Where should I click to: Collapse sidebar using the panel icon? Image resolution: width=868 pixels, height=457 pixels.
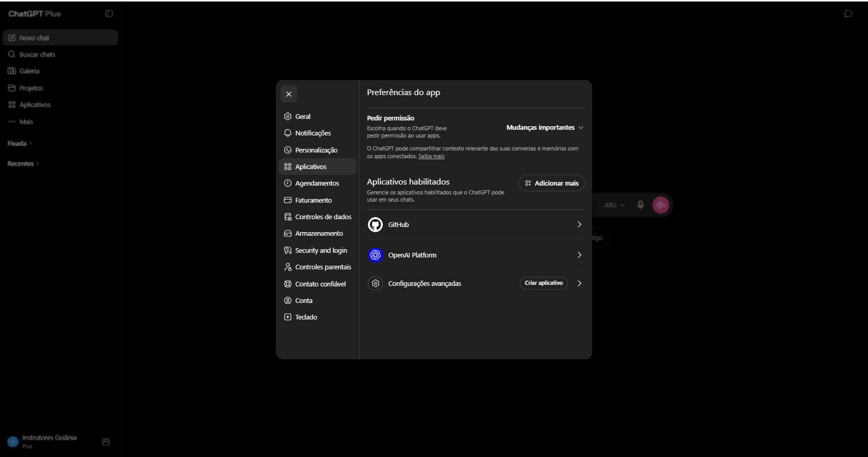click(x=109, y=13)
